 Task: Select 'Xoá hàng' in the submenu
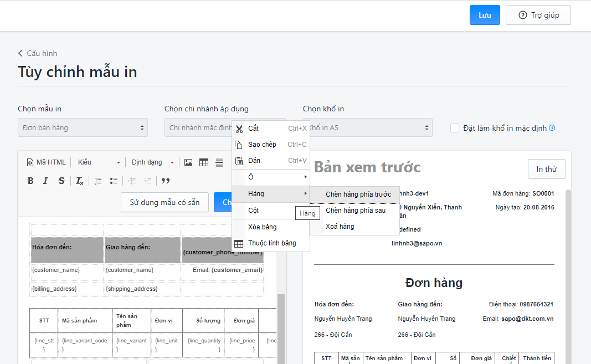coord(340,227)
